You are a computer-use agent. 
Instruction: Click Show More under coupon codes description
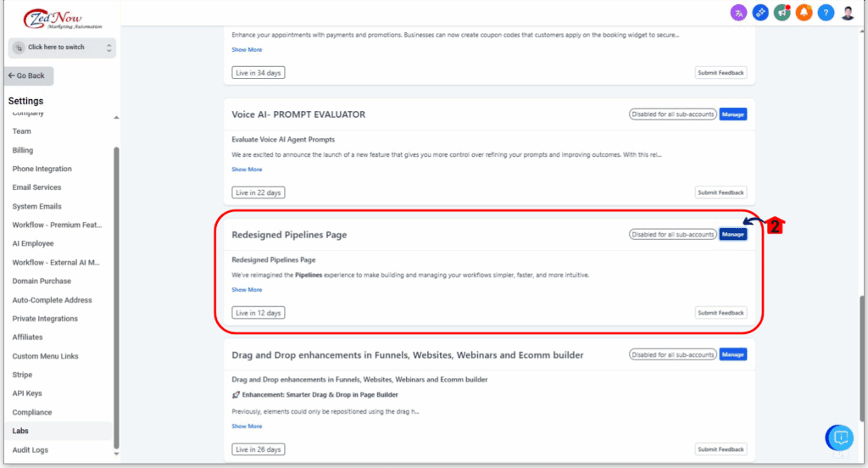click(x=247, y=49)
